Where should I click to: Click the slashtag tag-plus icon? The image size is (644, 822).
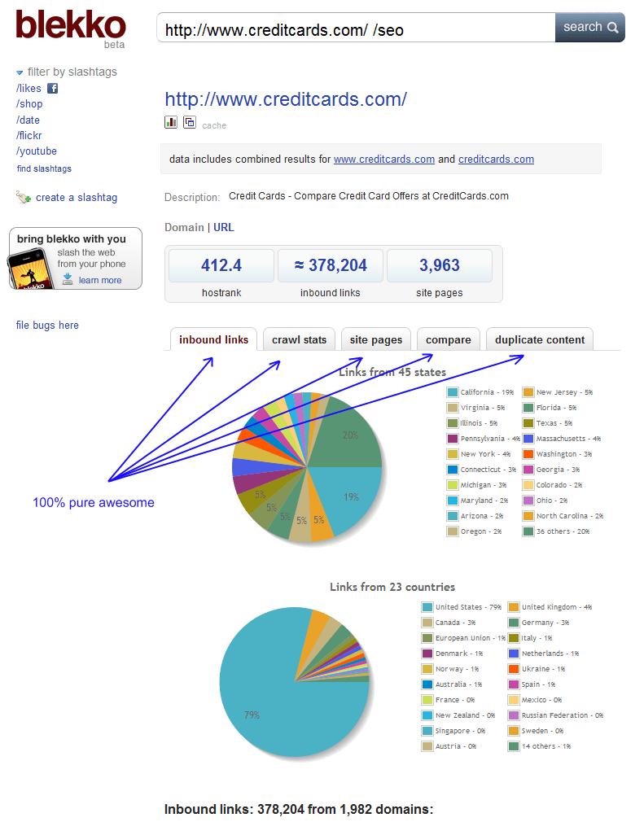click(x=24, y=198)
